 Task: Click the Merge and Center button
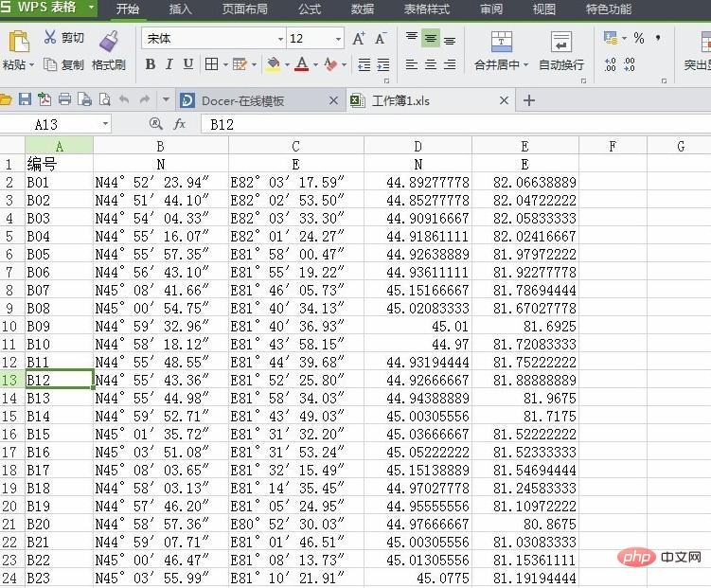point(502,51)
